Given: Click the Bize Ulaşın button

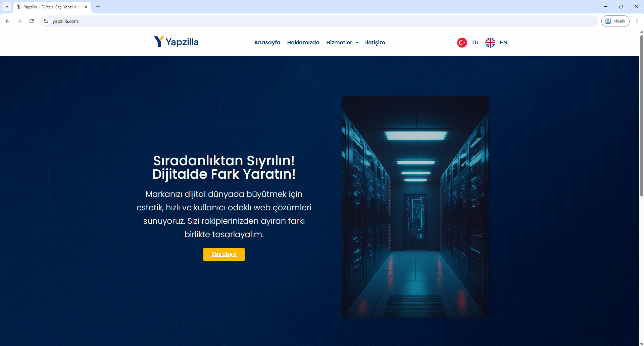Looking at the screenshot, I should 224,254.
